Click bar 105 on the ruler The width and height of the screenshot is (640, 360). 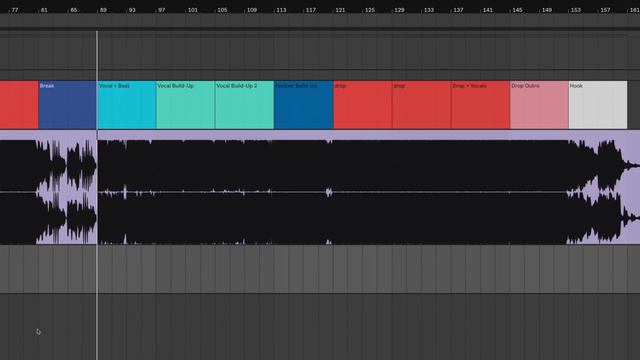(222, 10)
